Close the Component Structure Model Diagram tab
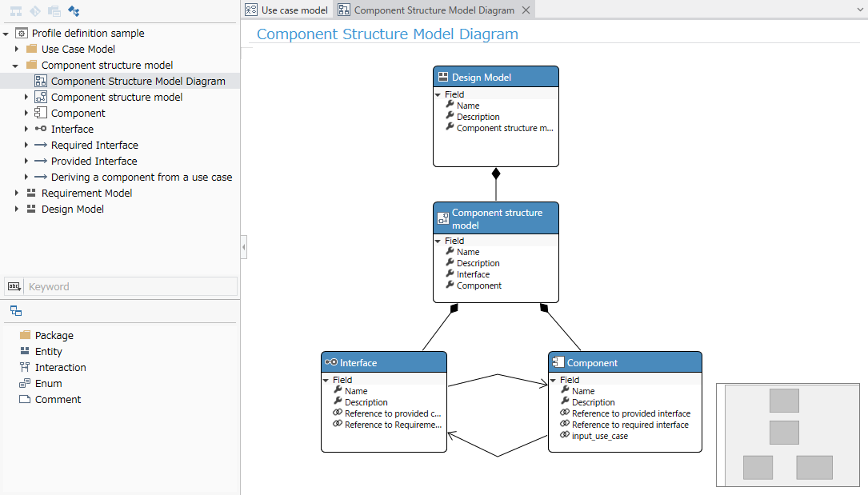Screen dimensions: 868x495 526,10
